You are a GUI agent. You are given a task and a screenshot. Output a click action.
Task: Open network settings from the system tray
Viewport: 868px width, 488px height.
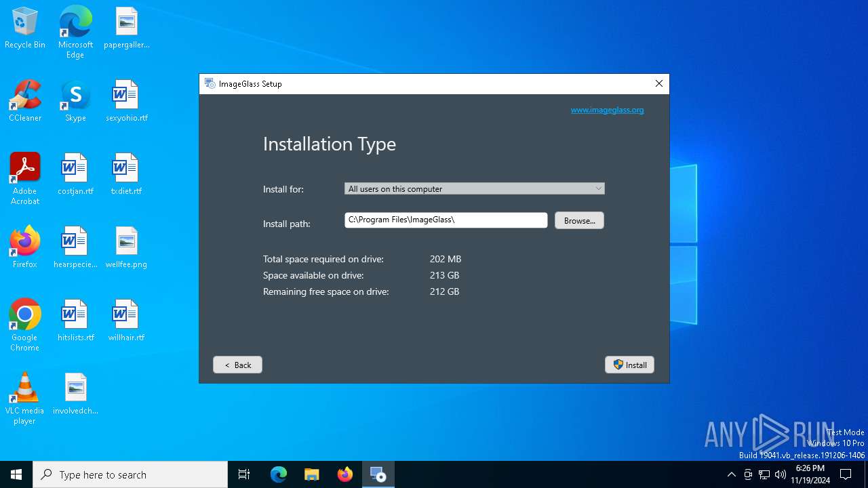click(x=764, y=474)
